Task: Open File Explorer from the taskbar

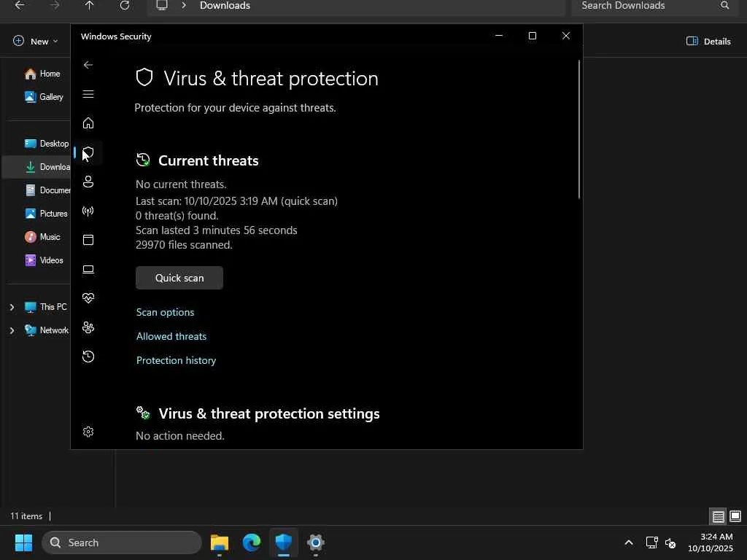Action: pos(219,542)
